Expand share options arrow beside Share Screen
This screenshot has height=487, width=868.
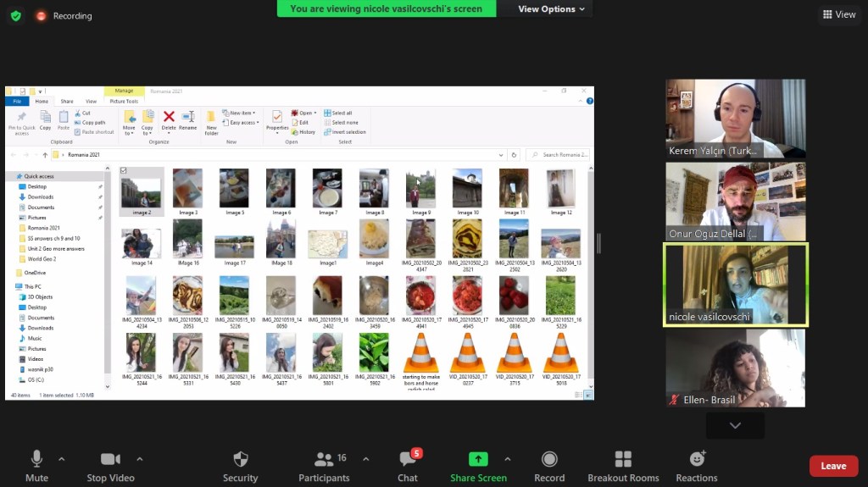(x=508, y=459)
